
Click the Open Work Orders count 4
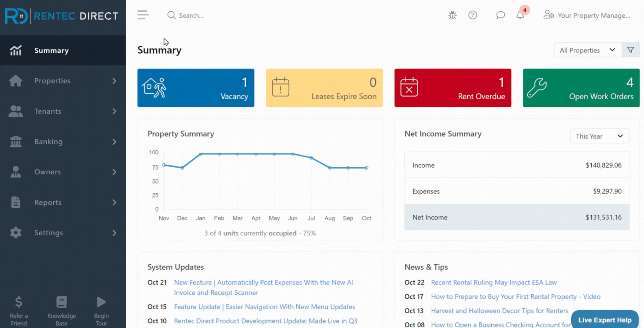pyautogui.click(x=630, y=82)
